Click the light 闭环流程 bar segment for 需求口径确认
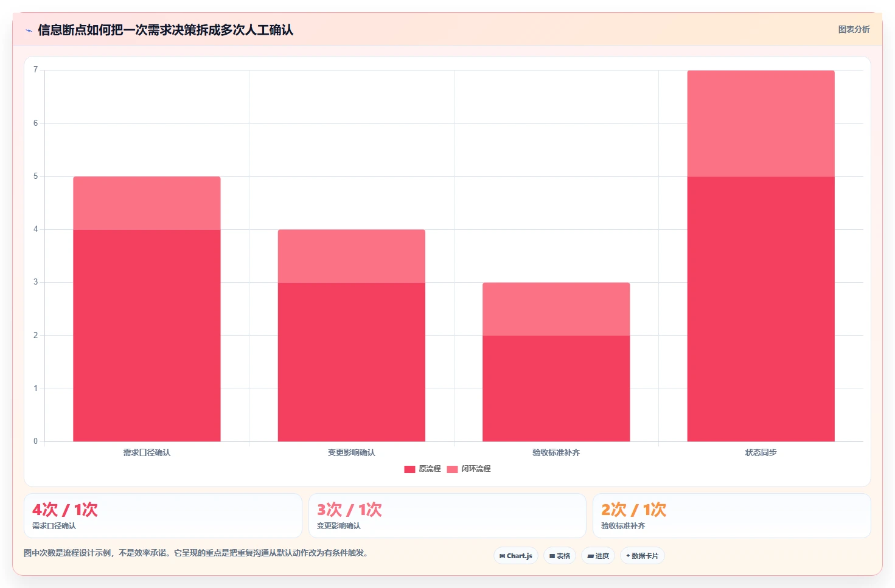The height and width of the screenshot is (588, 895). 147,203
